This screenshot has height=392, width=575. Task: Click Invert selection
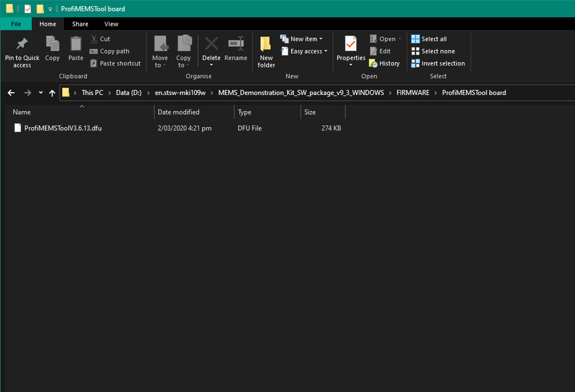(438, 63)
